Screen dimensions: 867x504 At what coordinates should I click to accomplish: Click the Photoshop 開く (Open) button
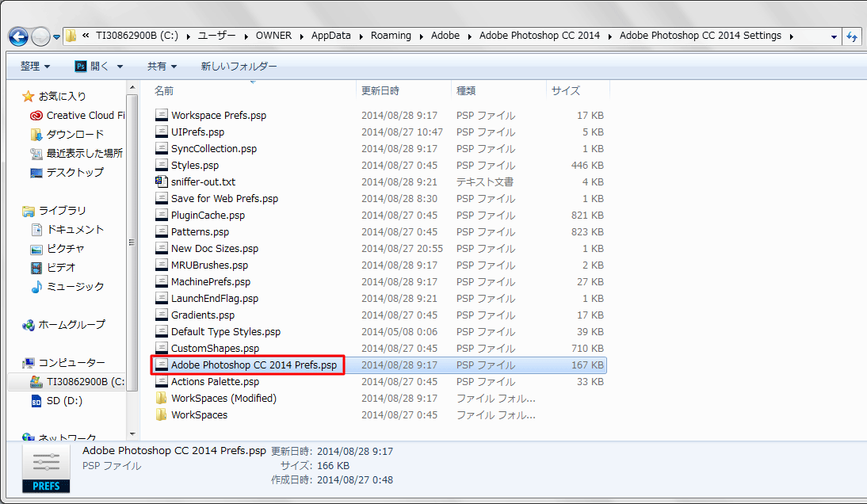[x=92, y=67]
